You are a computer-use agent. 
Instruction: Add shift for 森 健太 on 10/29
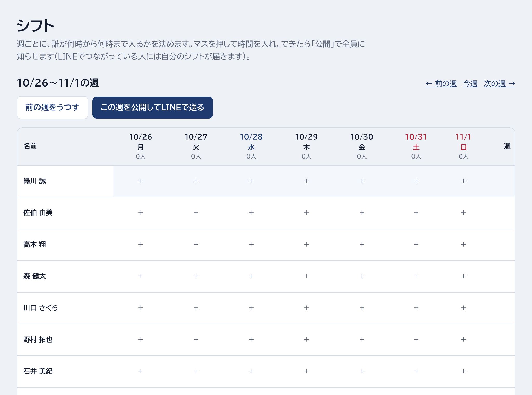point(307,276)
